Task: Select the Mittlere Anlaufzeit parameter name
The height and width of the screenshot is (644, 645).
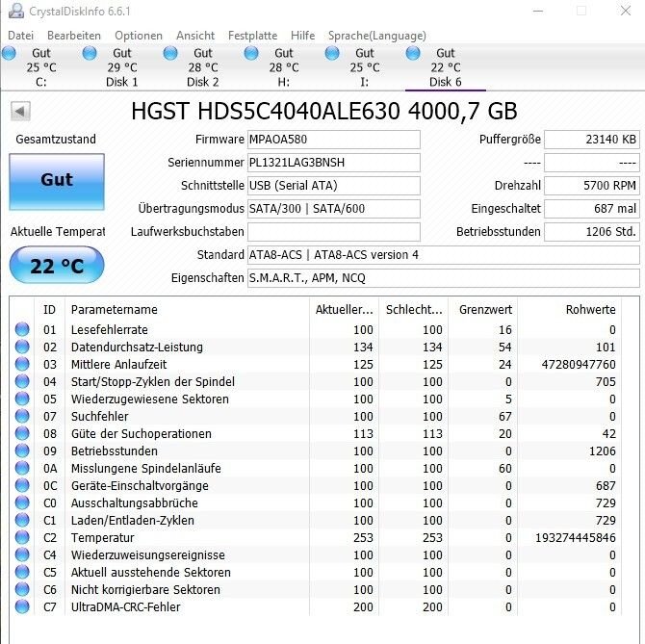Action: tap(118, 365)
